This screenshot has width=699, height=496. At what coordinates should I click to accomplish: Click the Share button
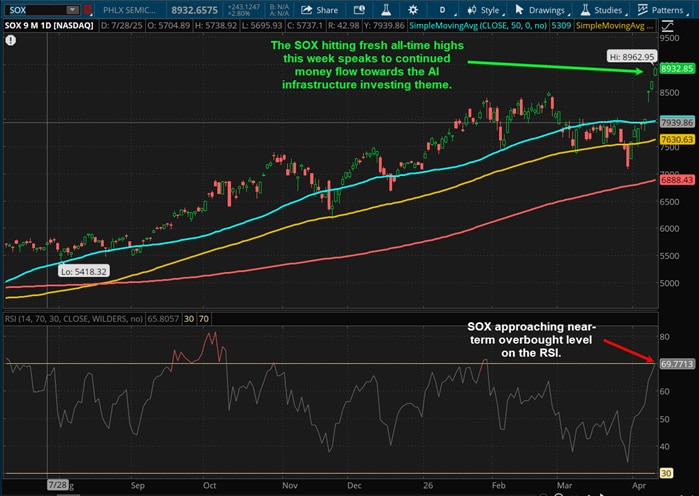click(x=319, y=10)
